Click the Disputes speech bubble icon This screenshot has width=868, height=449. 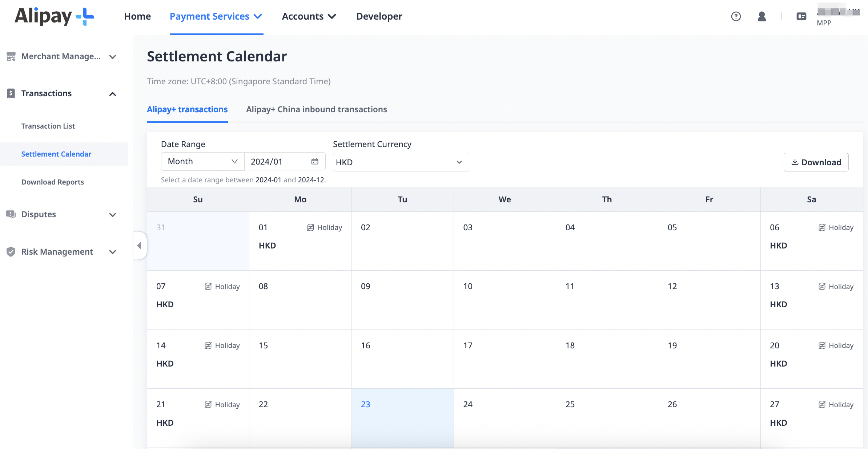click(11, 214)
